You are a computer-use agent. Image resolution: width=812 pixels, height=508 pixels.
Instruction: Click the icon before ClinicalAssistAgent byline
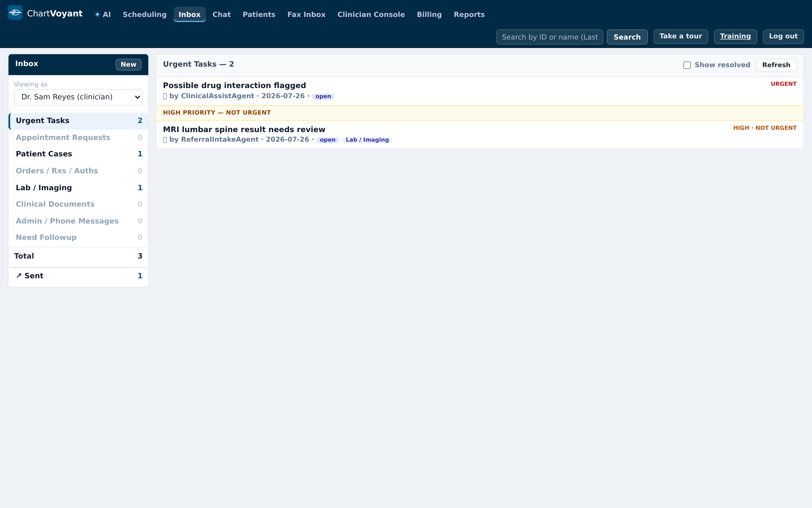165,97
